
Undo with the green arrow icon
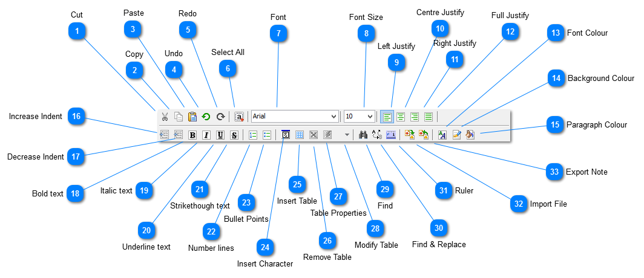coord(206,117)
